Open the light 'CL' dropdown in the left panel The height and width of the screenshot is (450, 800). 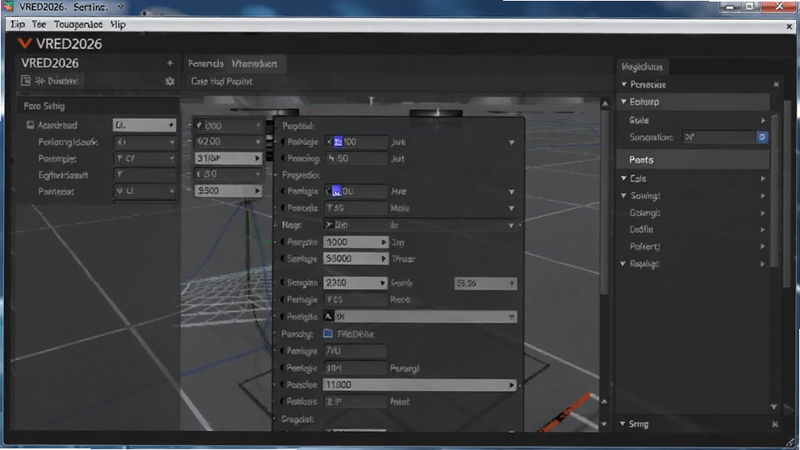[x=144, y=125]
